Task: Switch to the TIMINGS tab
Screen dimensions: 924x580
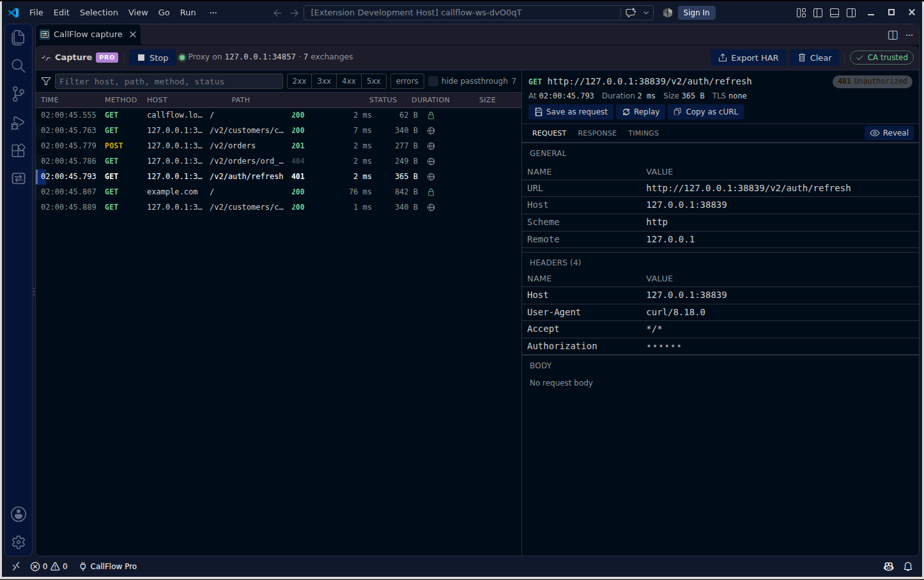Action: click(x=643, y=133)
